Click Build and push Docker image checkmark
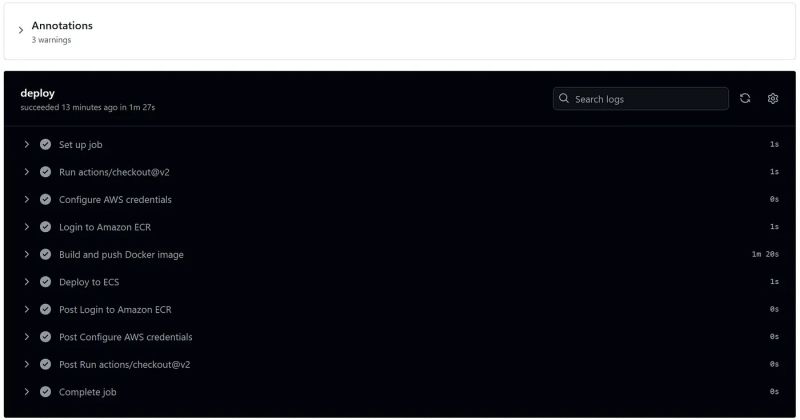This screenshot has height=420, width=800. click(45, 254)
